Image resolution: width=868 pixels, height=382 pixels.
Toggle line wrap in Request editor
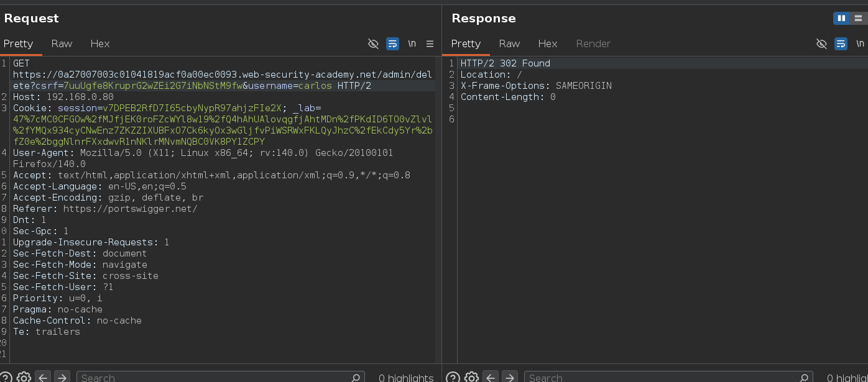392,43
